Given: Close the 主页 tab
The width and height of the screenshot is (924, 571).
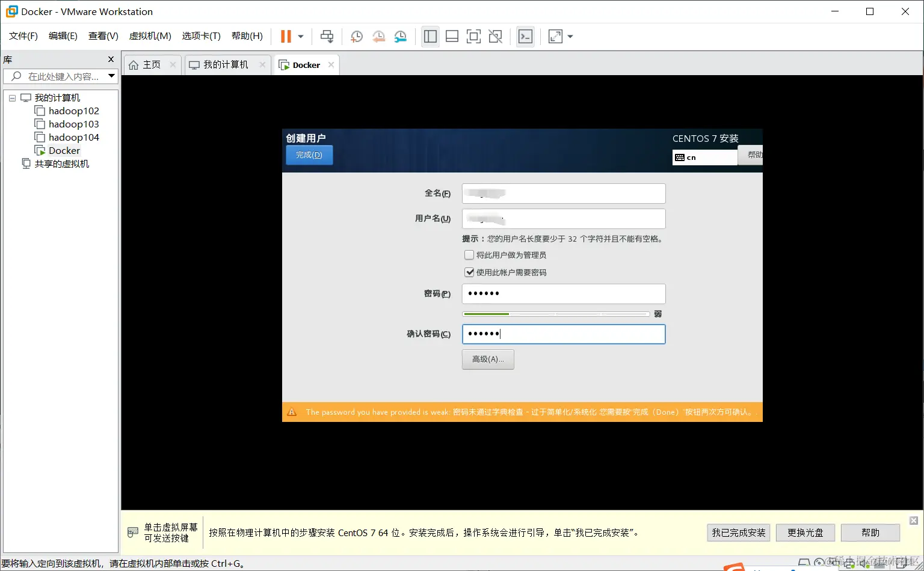Looking at the screenshot, I should (x=173, y=65).
